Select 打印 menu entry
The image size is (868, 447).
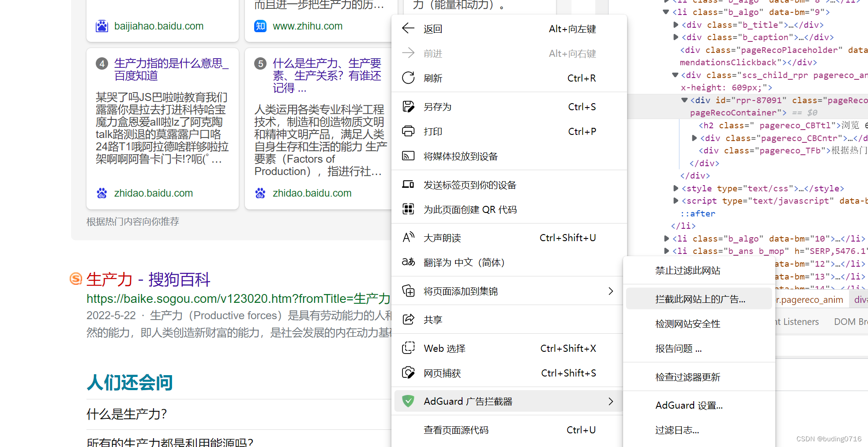click(509, 131)
